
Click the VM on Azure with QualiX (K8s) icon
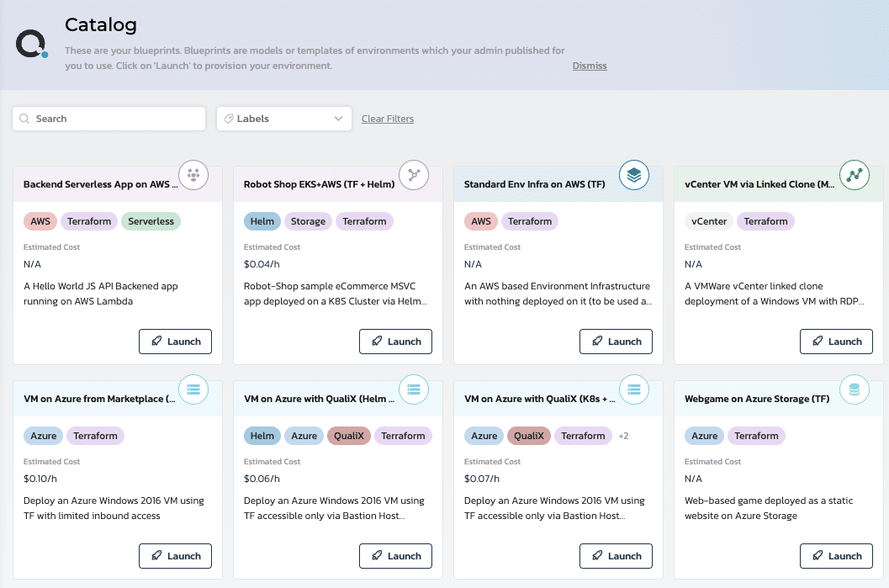pos(634,389)
